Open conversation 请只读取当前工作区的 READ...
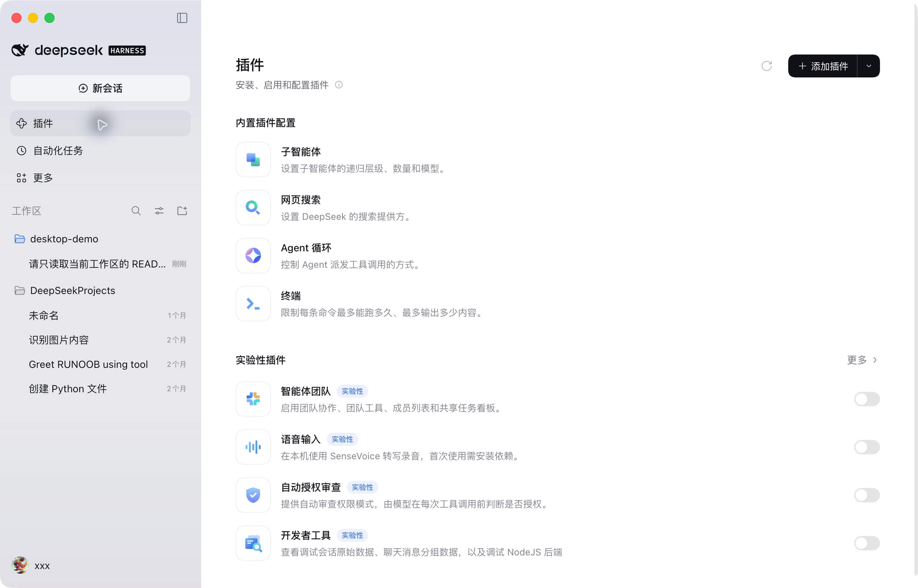Viewport: 918px width, 588px height. 100,264
